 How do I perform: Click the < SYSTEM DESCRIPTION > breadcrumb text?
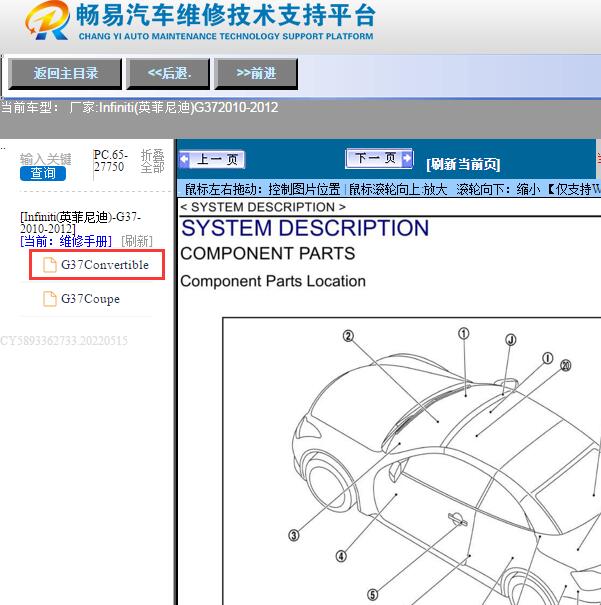point(263,207)
